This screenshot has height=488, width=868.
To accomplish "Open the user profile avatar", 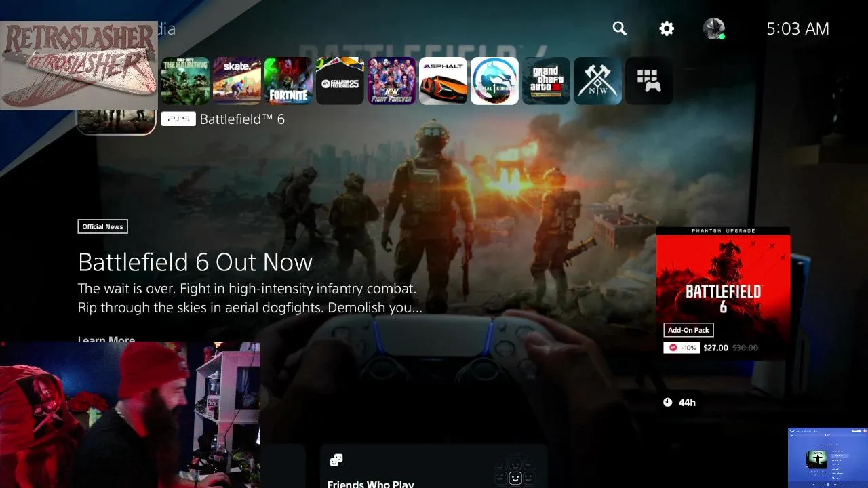I will point(713,28).
